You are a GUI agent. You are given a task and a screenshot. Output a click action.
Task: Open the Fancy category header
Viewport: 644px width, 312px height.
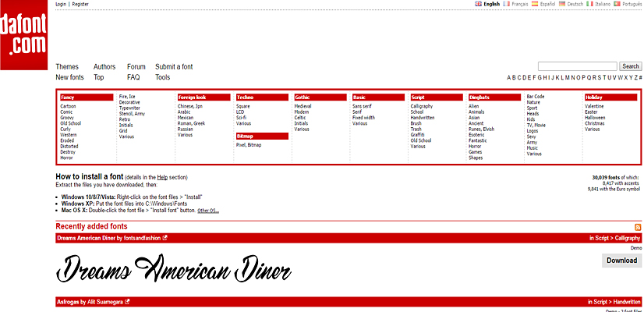pyautogui.click(x=87, y=97)
